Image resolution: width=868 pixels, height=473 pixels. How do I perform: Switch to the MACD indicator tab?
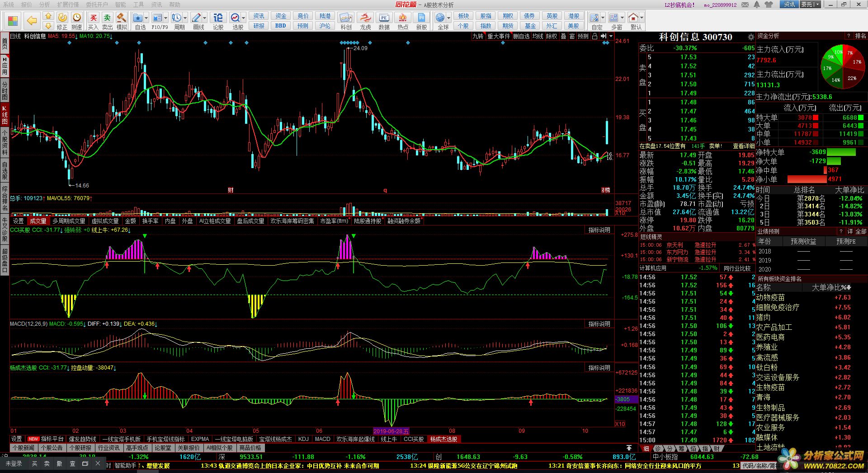click(x=322, y=439)
